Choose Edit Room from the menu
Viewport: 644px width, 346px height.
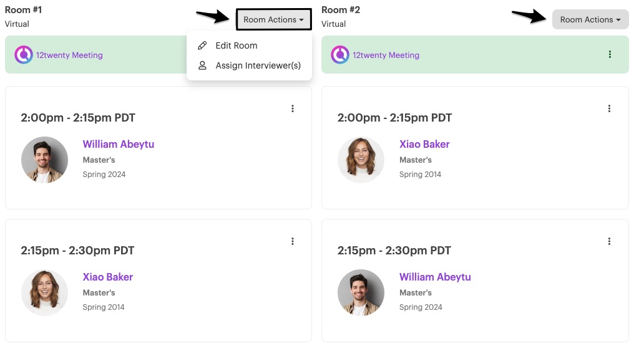click(236, 46)
